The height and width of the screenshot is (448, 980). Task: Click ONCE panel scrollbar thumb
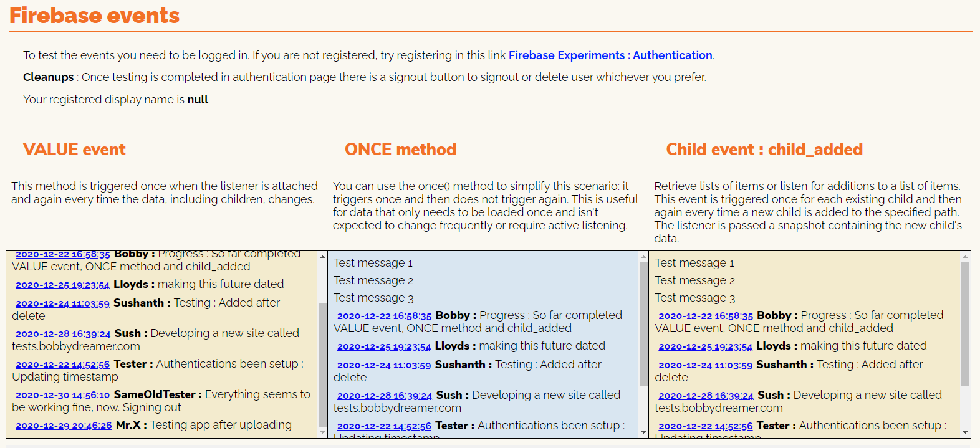tap(644, 324)
